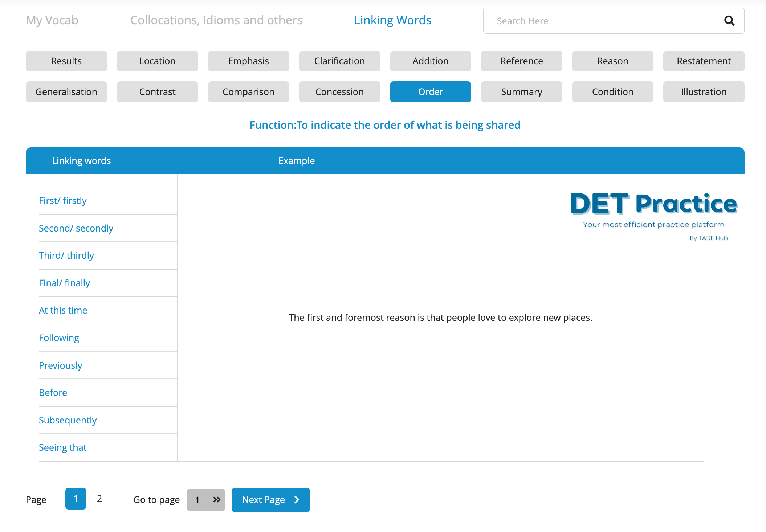Open Collocations Idioms and others section
The height and width of the screenshot is (532, 766).
[x=215, y=20]
